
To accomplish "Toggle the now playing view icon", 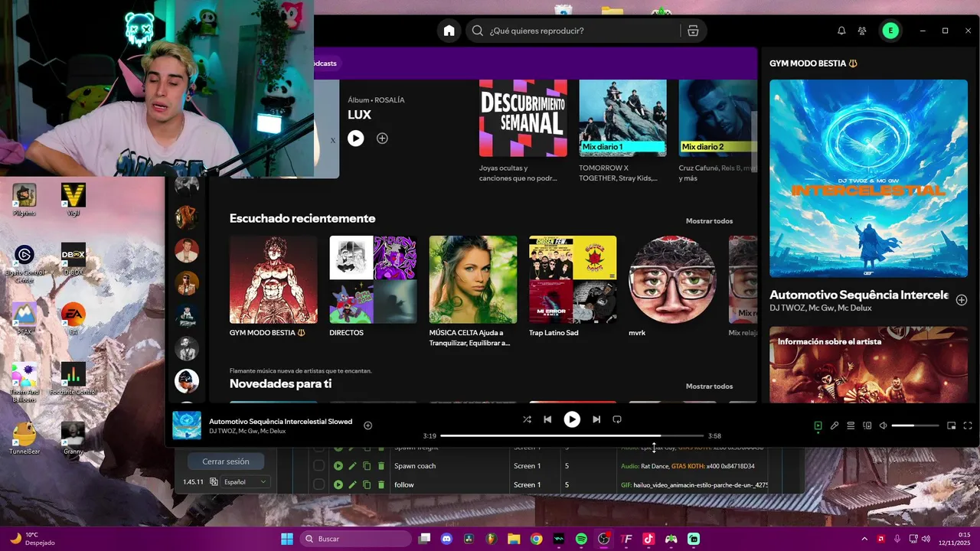I will click(818, 425).
